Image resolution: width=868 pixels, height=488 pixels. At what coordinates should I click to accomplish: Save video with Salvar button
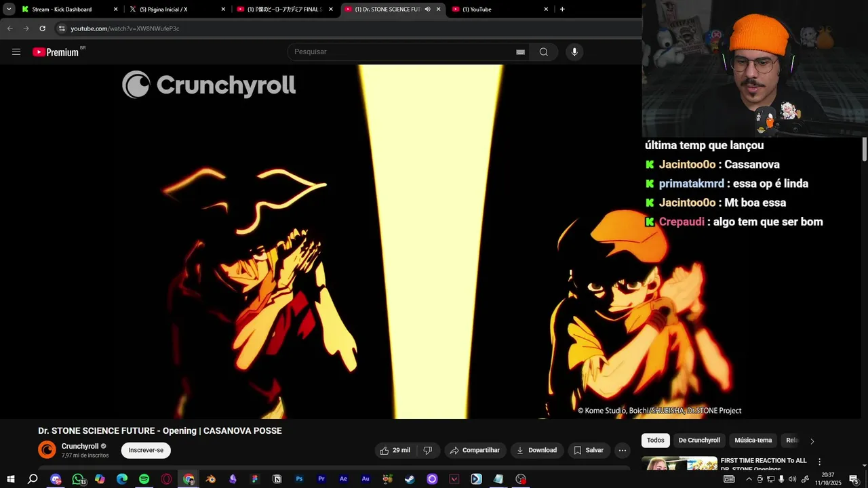(x=588, y=450)
